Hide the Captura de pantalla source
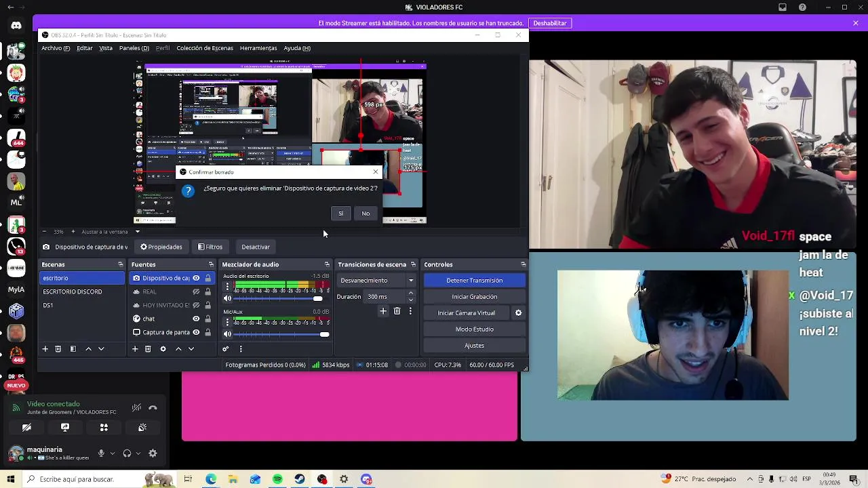Viewport: 868px width, 488px height. [196, 333]
